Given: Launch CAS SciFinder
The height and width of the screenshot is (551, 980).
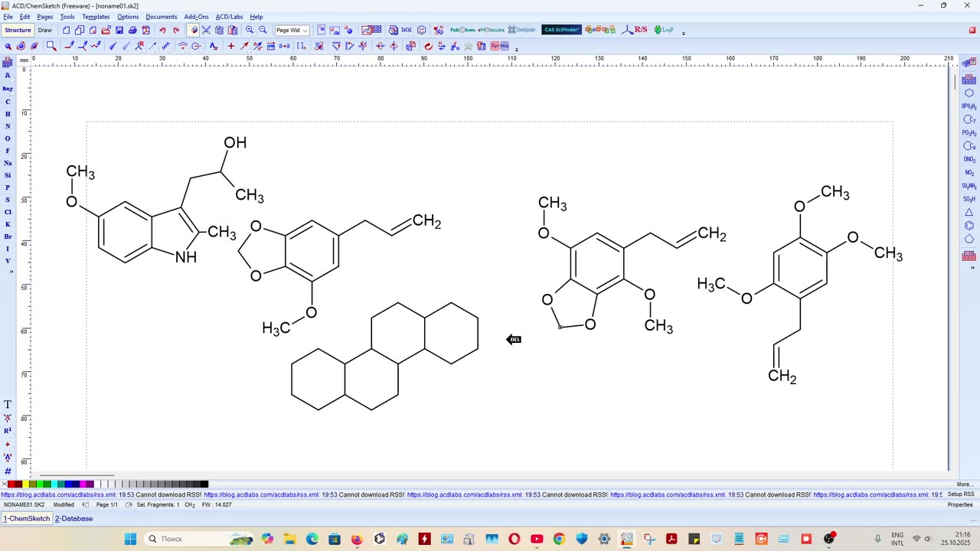Looking at the screenshot, I should (x=561, y=31).
